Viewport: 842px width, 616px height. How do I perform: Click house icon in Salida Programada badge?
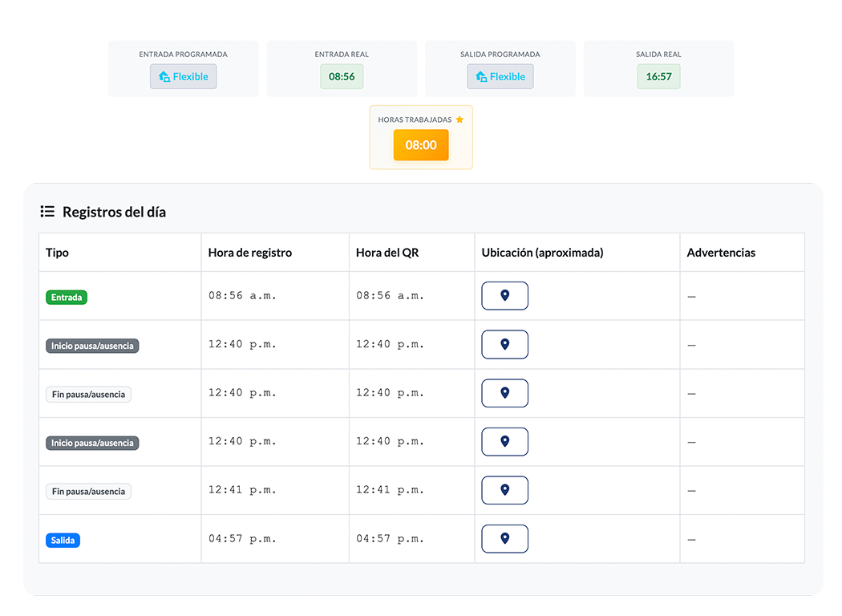click(481, 77)
